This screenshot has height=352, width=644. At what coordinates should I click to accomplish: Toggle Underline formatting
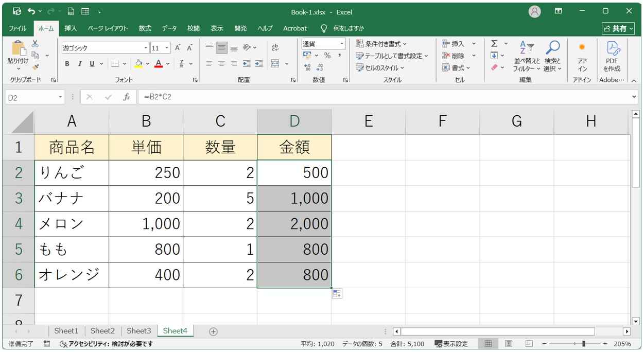click(x=92, y=64)
